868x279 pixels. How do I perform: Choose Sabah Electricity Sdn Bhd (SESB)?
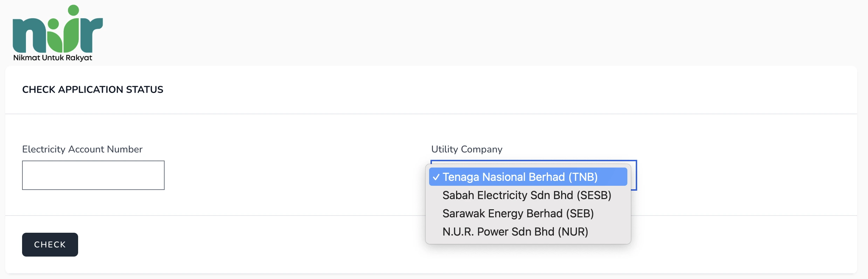[528, 195]
